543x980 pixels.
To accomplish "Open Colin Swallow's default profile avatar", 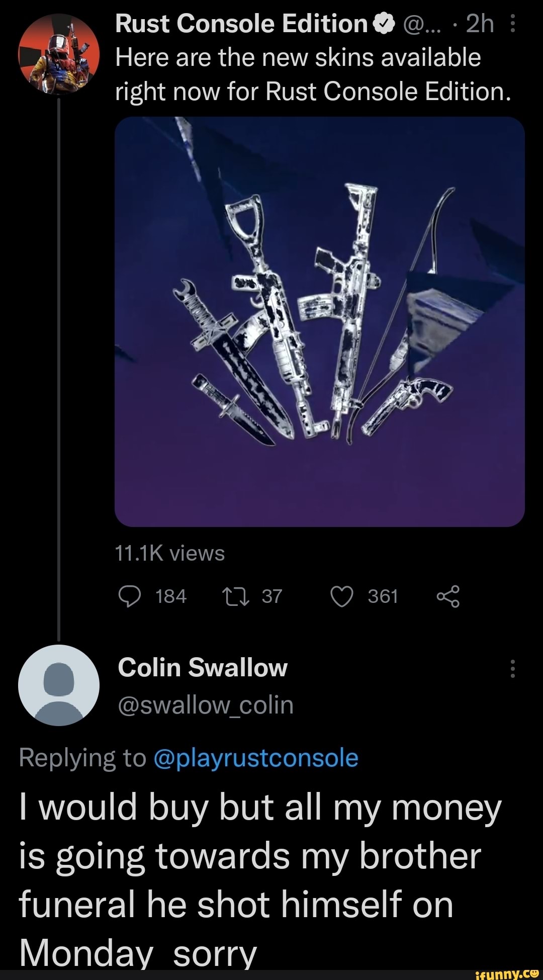I will pyautogui.click(x=58, y=685).
